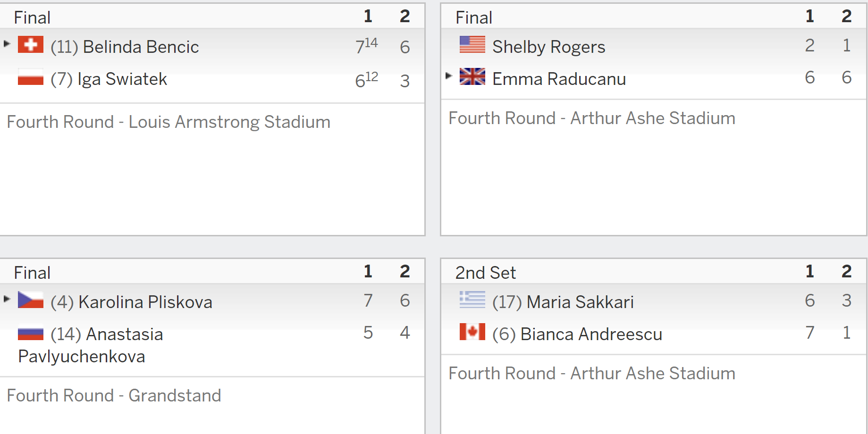Click Fourth Round - Louis Armstrong Stadium text
868x434 pixels.
pyautogui.click(x=169, y=122)
